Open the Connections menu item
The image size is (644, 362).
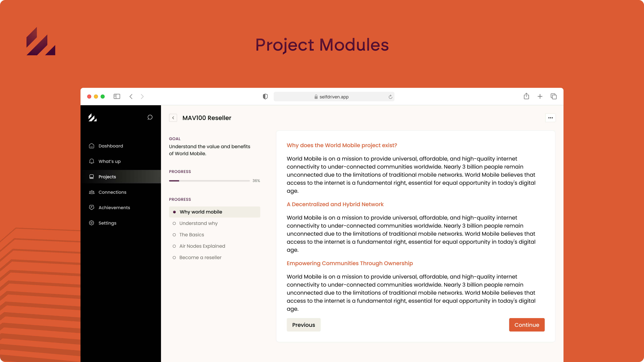pyautogui.click(x=121, y=192)
